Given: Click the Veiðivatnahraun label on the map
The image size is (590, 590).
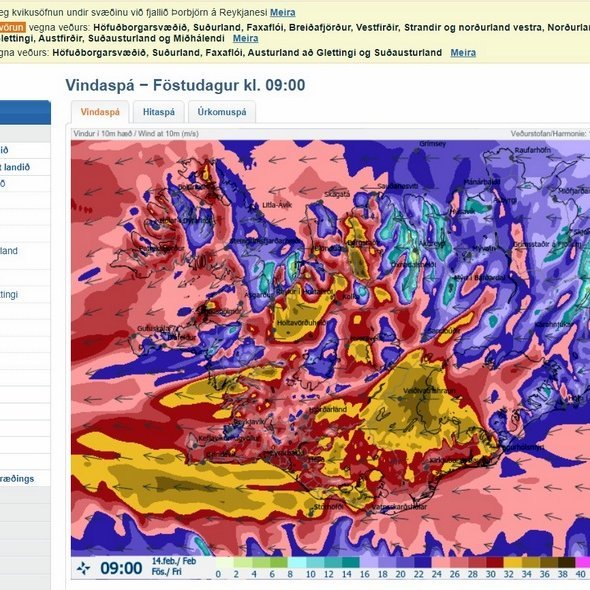Looking at the screenshot, I should [429, 391].
